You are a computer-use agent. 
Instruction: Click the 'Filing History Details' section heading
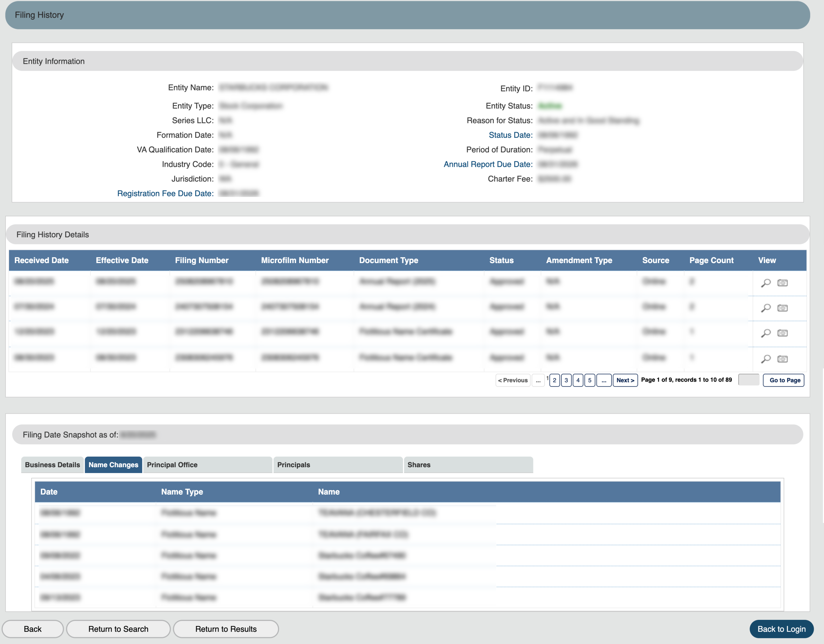(52, 234)
